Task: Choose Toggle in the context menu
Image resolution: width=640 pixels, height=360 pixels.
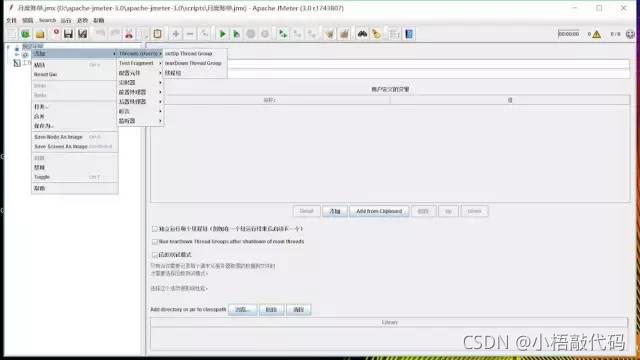Action: pyautogui.click(x=75, y=177)
